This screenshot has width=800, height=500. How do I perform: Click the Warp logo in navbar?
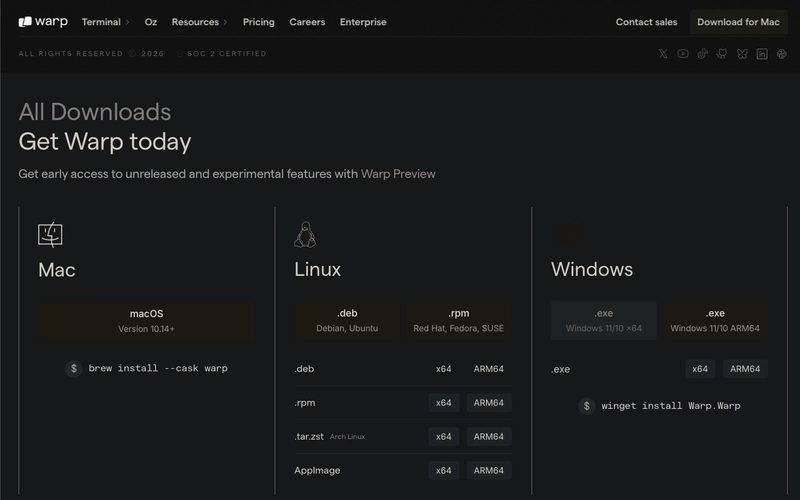coord(43,22)
